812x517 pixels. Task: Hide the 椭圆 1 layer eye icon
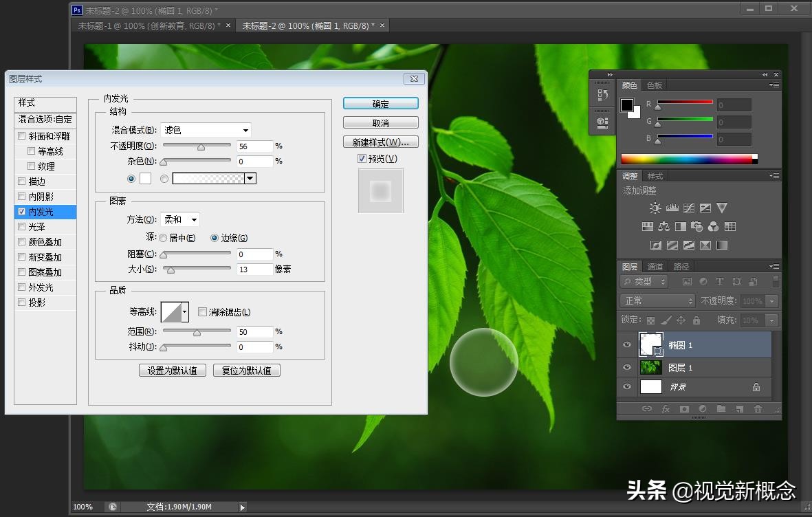626,344
